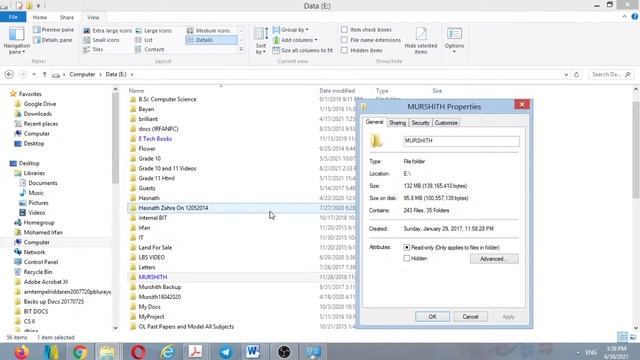Image resolution: width=640 pixels, height=360 pixels.
Task: Select Downloads in Favorites
Action: [38, 114]
